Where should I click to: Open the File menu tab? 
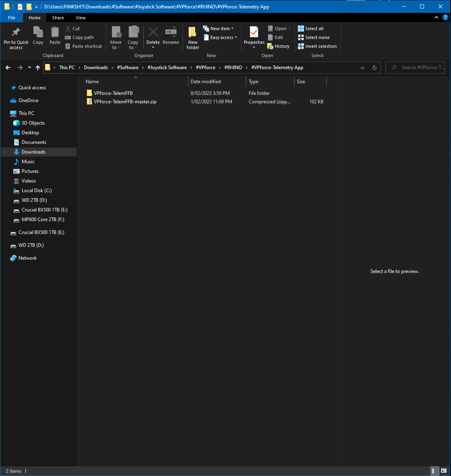(12, 18)
